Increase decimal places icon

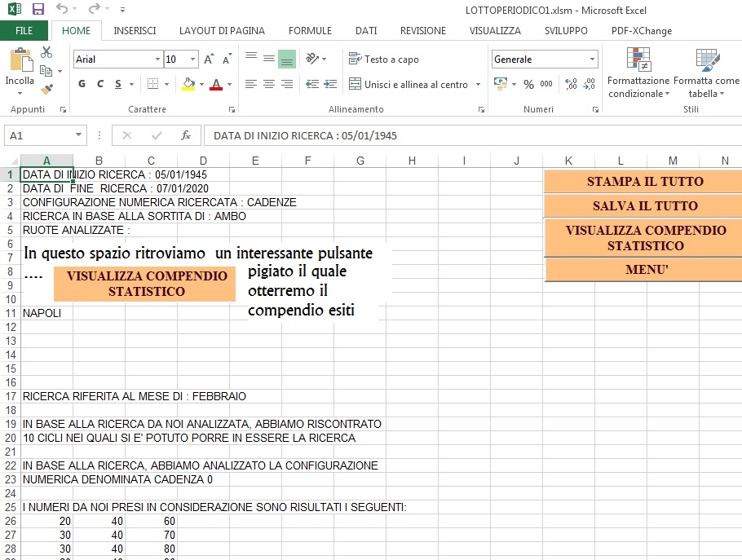(x=571, y=84)
